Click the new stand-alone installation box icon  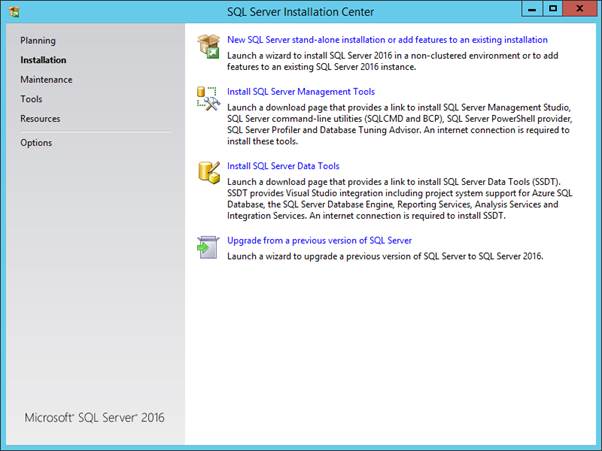(208, 46)
